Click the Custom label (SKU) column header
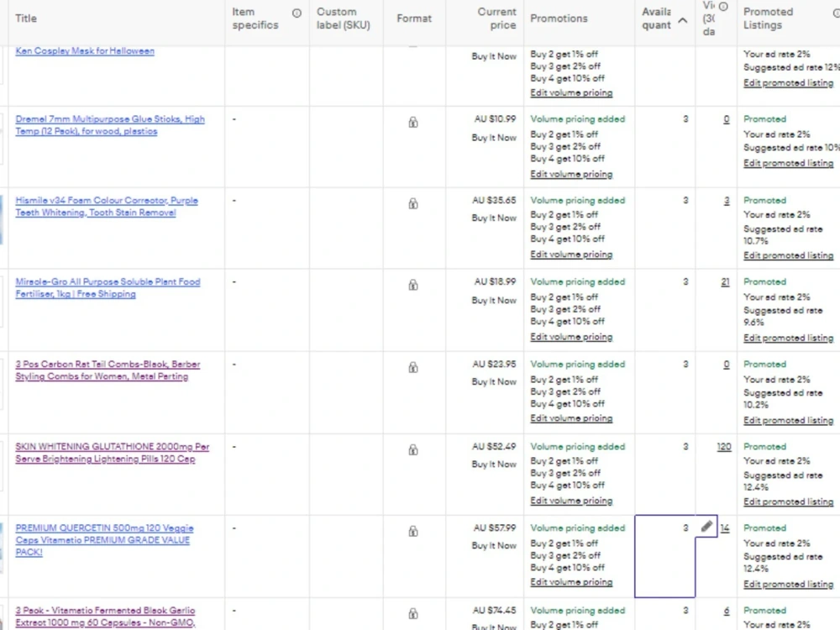 [343, 18]
